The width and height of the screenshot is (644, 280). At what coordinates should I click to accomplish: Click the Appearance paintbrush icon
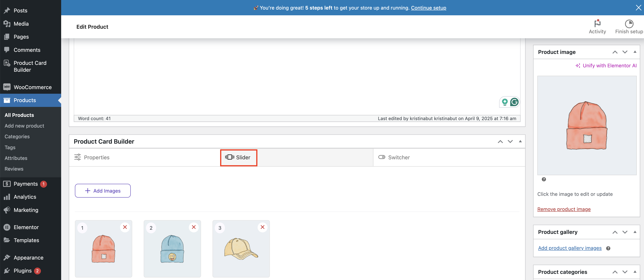tap(7, 257)
